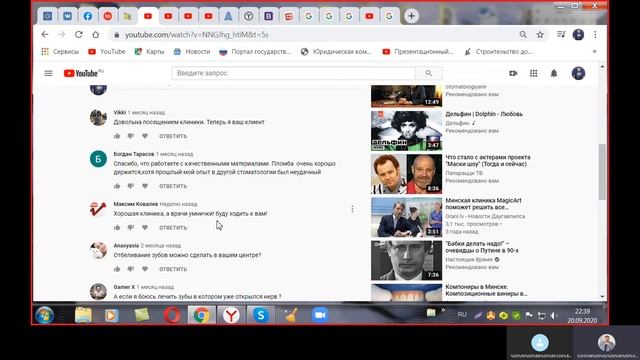Open the Карты bookmark
The width and height of the screenshot is (640, 360).
(149, 51)
